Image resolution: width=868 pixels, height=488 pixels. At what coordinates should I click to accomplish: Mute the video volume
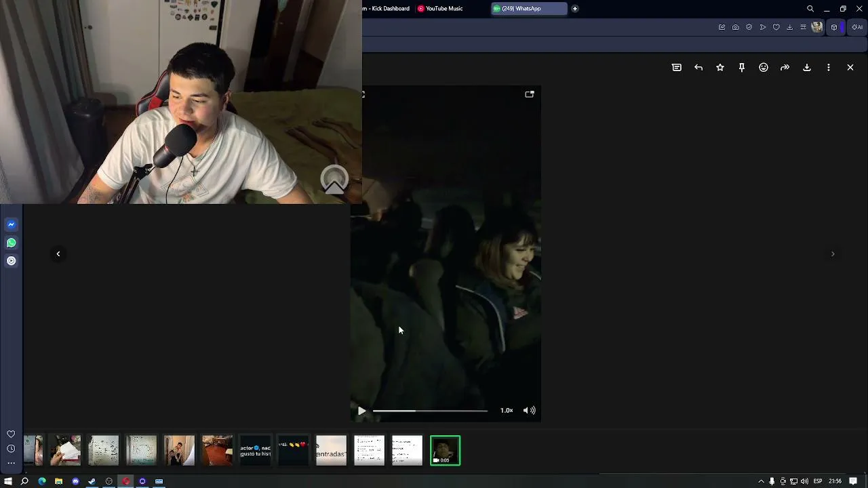point(530,411)
